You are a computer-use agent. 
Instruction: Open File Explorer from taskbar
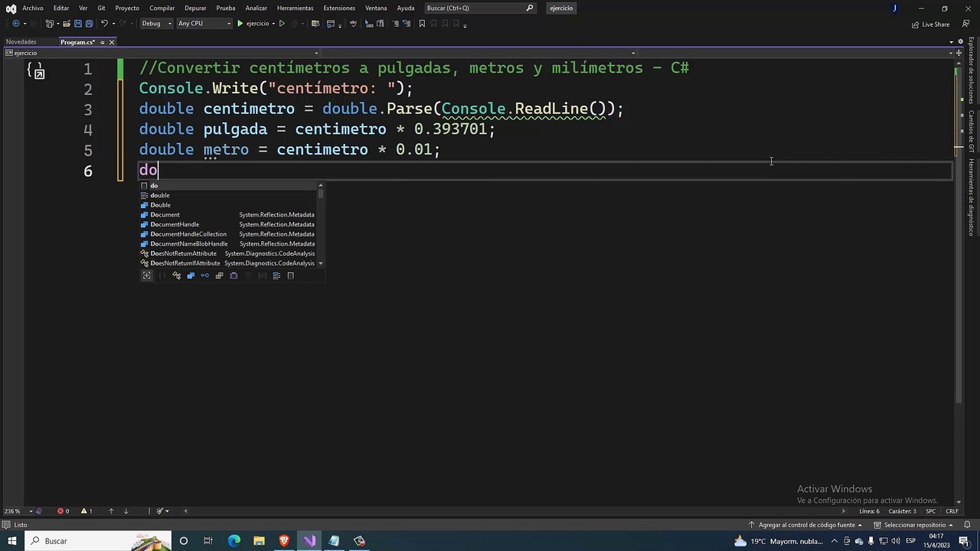coord(259,541)
